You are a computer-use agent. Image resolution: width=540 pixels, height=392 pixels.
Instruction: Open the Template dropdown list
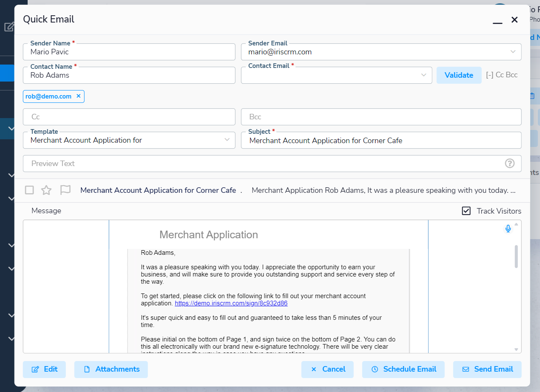tap(227, 140)
